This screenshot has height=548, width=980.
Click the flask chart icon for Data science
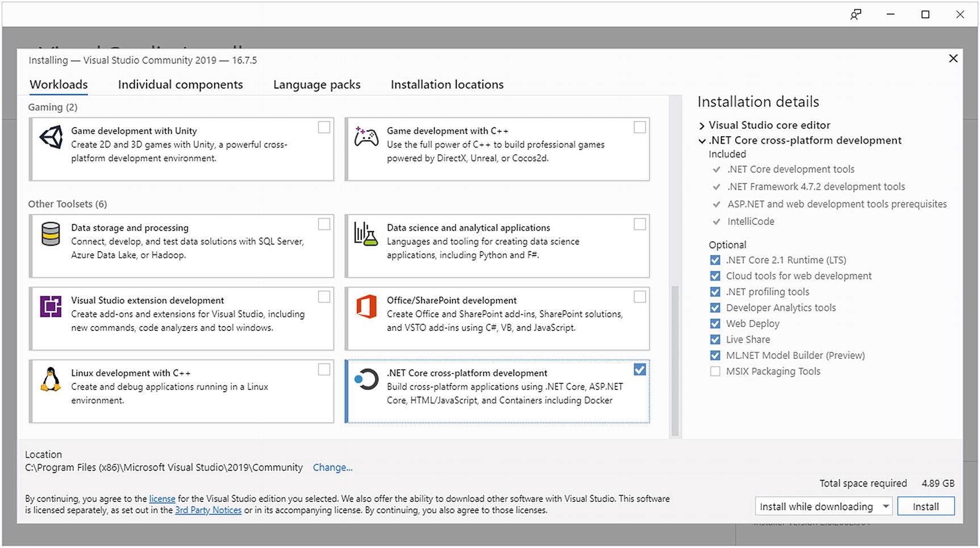366,233
